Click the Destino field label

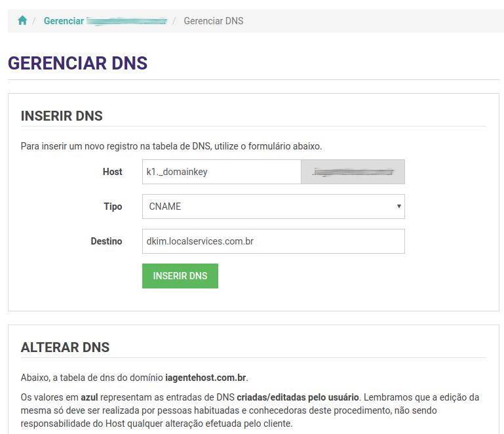coord(106,241)
